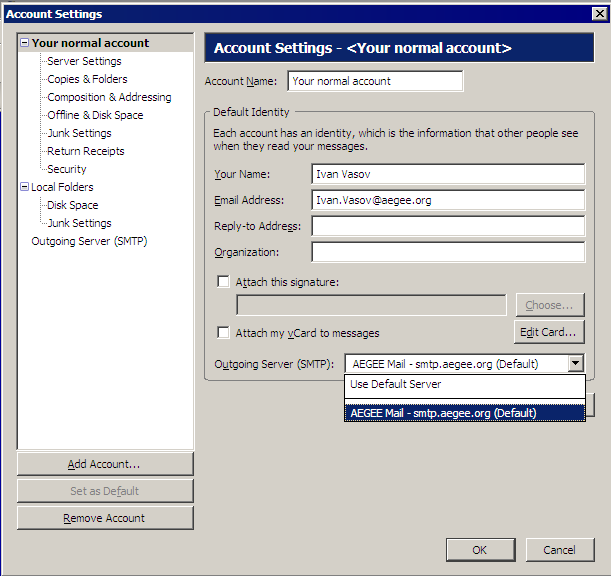Viewport: 611px width, 576px height.
Task: Collapse the Your normal account tree node
Action: (x=24, y=43)
